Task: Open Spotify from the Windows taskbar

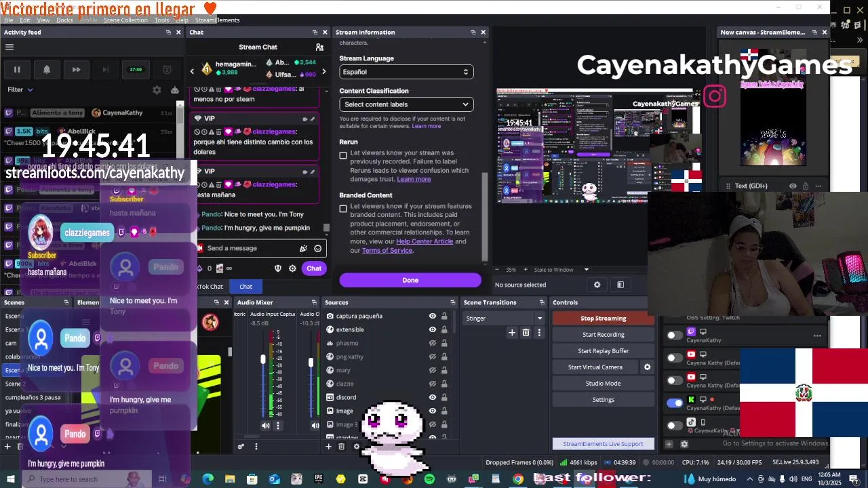Action: [x=429, y=479]
